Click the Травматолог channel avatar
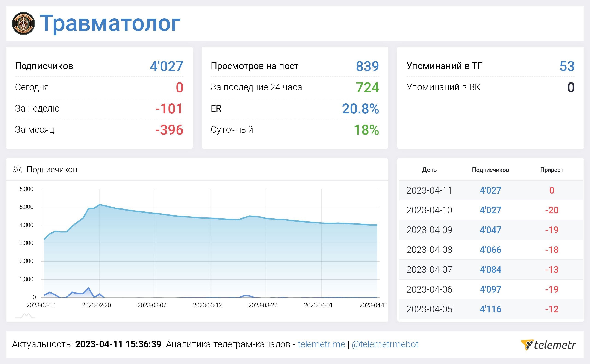 click(24, 23)
